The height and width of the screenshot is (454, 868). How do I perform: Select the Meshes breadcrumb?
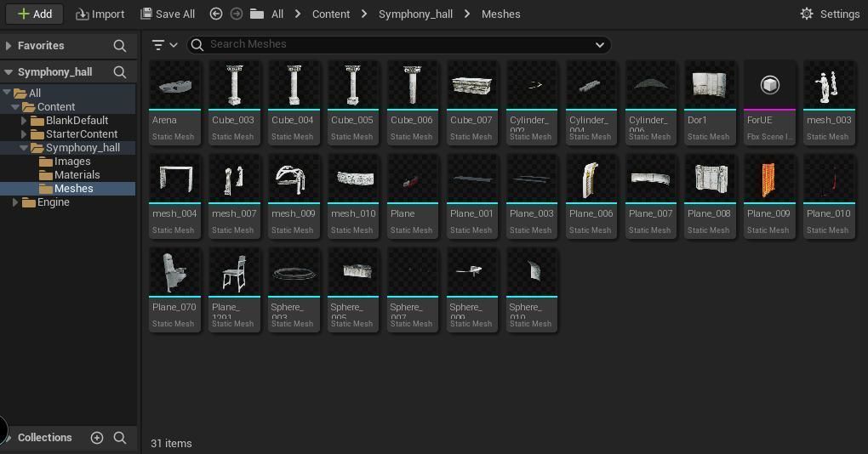pyautogui.click(x=501, y=14)
